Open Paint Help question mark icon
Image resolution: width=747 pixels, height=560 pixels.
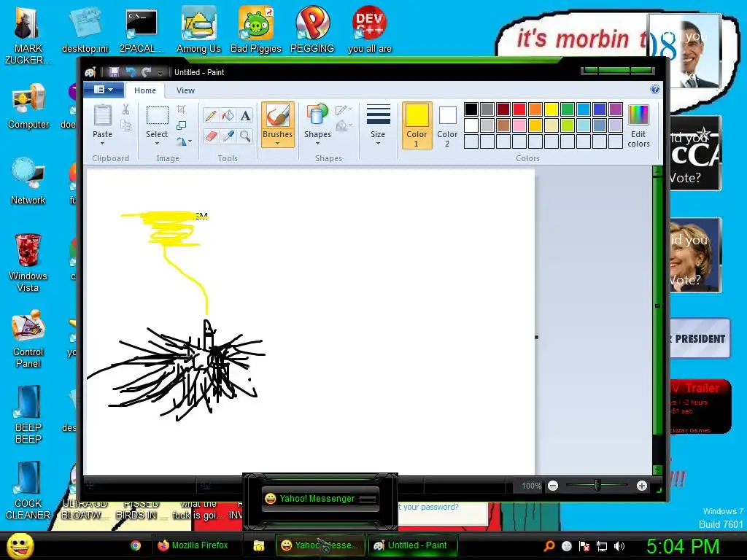[655, 89]
